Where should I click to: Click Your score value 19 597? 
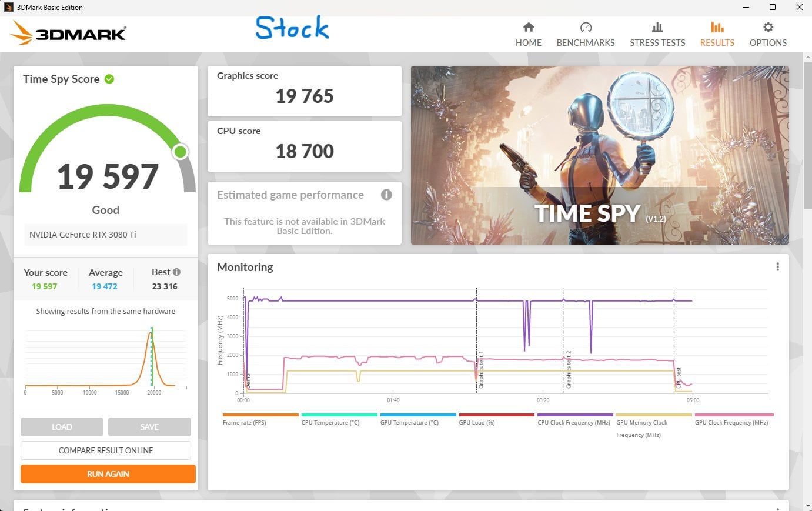point(45,286)
